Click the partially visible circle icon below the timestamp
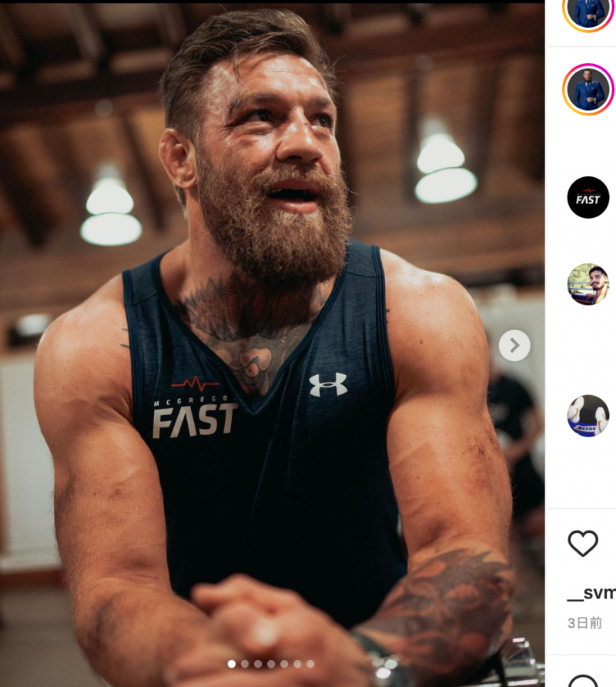 [583, 682]
